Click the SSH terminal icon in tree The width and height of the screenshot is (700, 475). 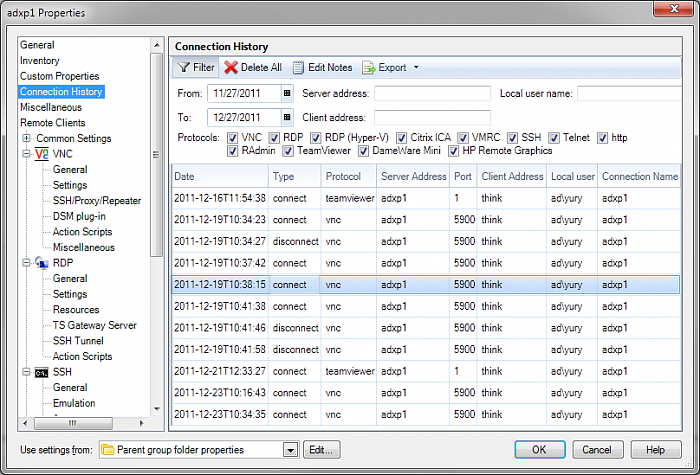[x=42, y=372]
